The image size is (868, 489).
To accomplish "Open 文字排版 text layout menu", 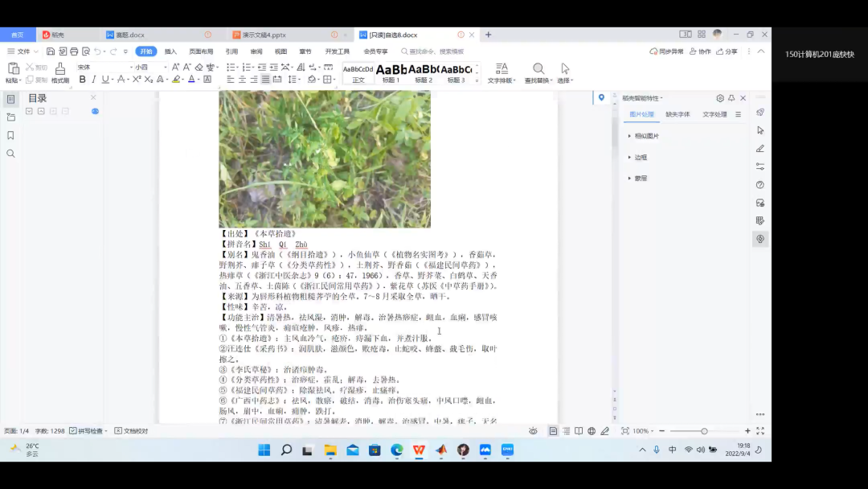I will 502,73.
